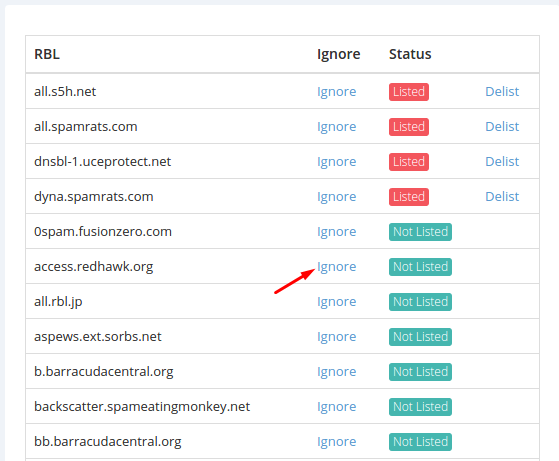This screenshot has width=559, height=461.
Task: Click Not Listed badge for all.rbl.jp
Action: point(420,302)
